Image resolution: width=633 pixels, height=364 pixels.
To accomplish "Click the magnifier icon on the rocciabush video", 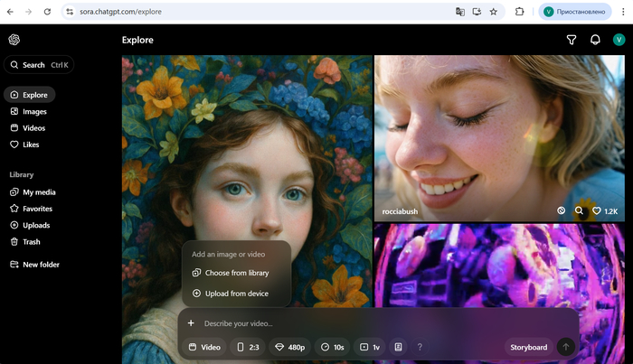I will [x=580, y=210].
